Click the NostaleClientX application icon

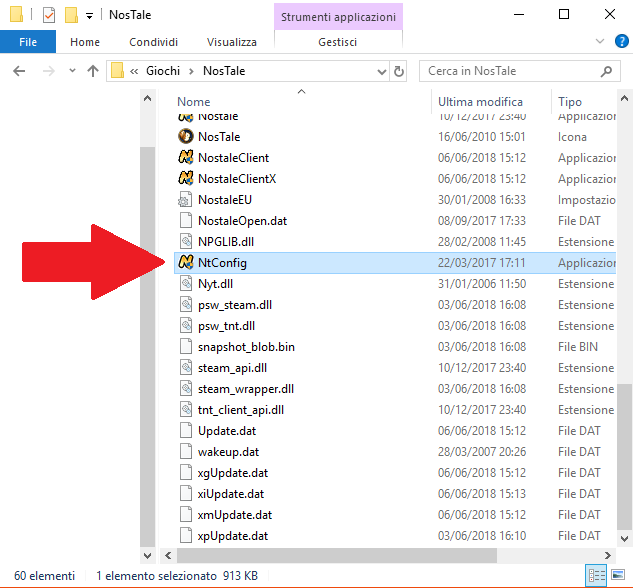click(x=186, y=178)
